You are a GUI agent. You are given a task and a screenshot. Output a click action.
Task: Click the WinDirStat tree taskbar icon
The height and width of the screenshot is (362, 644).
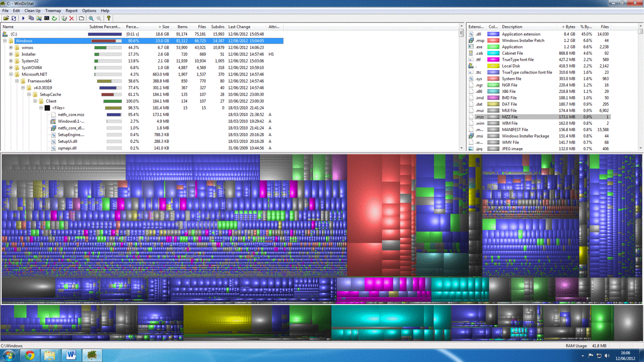92,355
